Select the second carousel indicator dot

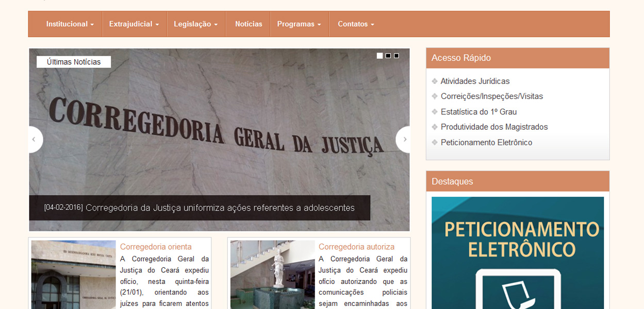point(388,55)
